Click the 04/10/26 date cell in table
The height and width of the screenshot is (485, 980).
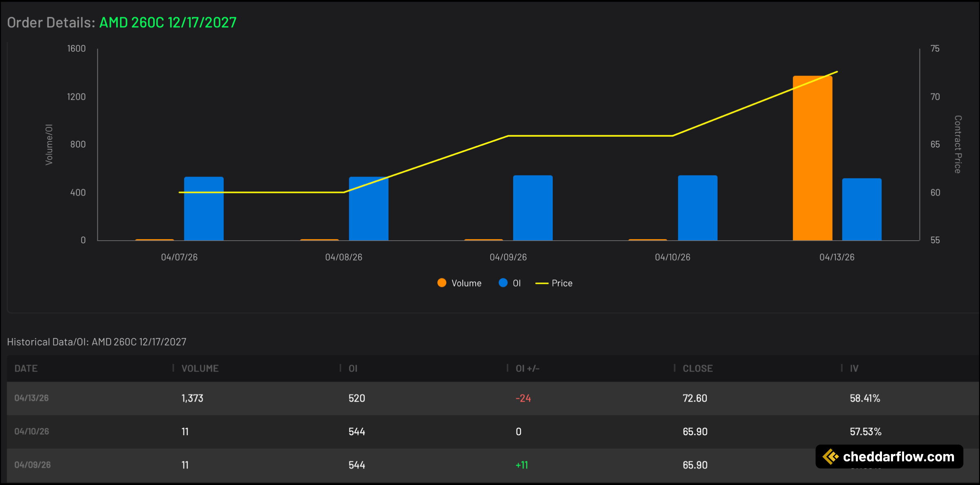point(31,432)
